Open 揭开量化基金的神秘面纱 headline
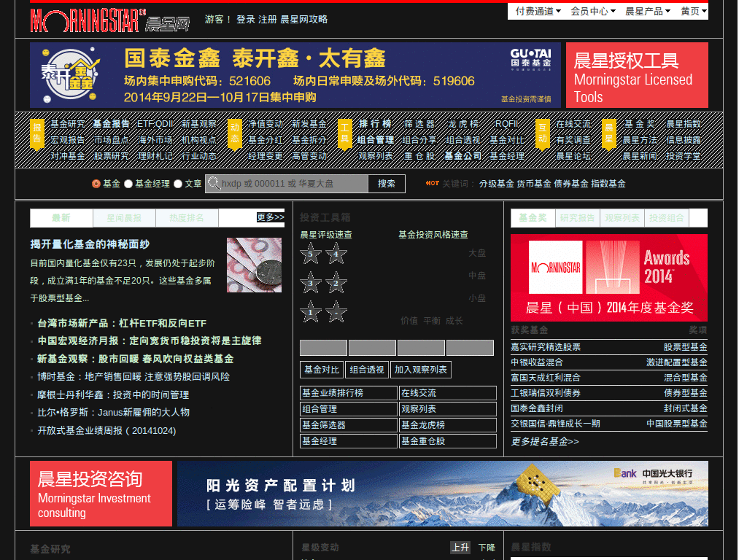The height and width of the screenshot is (560, 747). tap(90, 244)
